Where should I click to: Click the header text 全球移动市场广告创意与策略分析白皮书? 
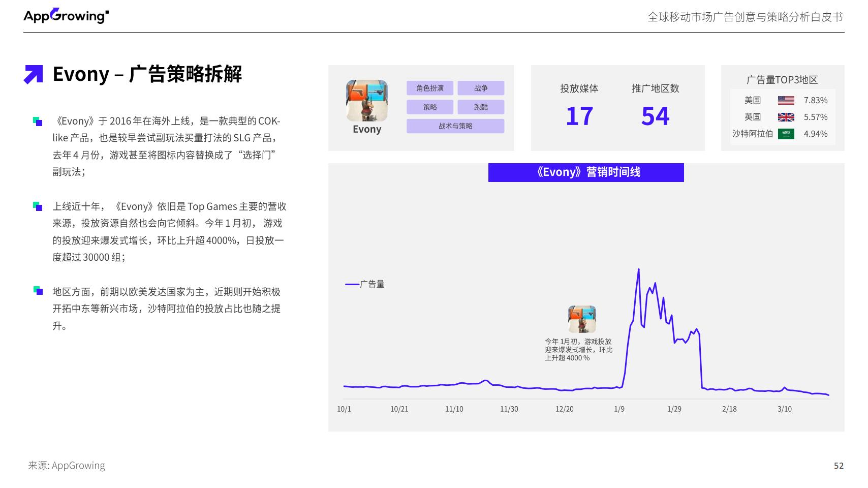pos(745,17)
